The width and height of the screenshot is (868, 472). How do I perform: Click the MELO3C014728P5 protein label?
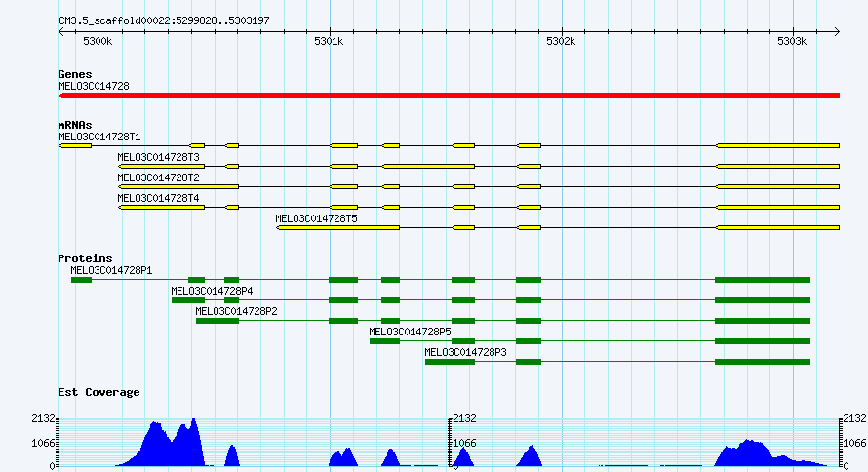pos(411,332)
